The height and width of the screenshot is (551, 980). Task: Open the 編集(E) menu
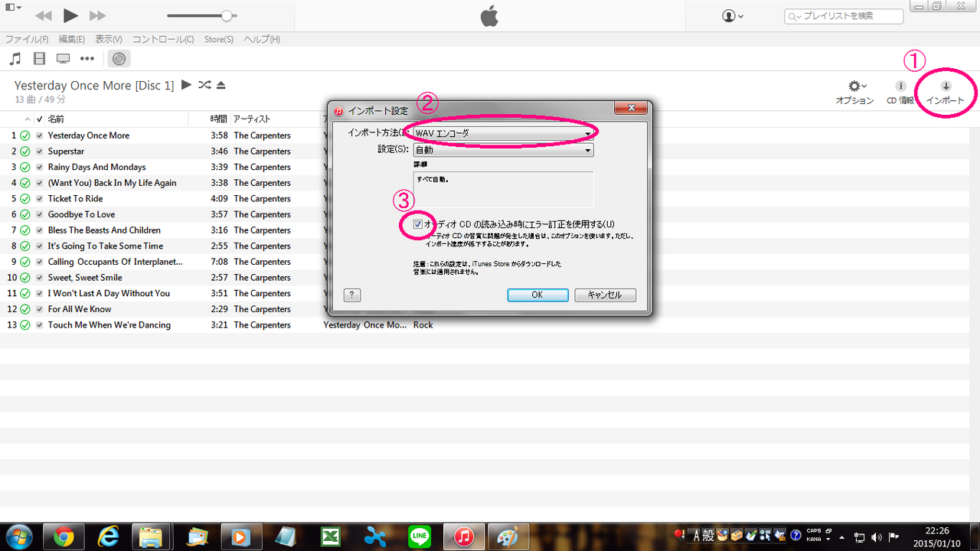point(72,39)
